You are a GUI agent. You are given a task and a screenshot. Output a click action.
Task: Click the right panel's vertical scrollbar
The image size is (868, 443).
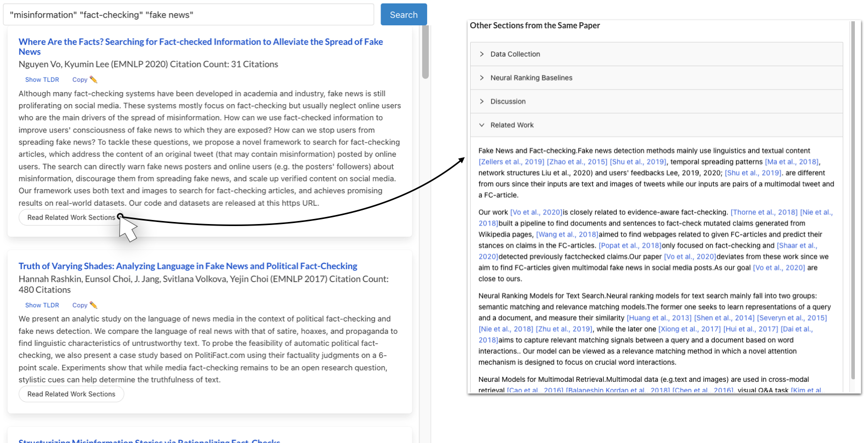click(853, 202)
